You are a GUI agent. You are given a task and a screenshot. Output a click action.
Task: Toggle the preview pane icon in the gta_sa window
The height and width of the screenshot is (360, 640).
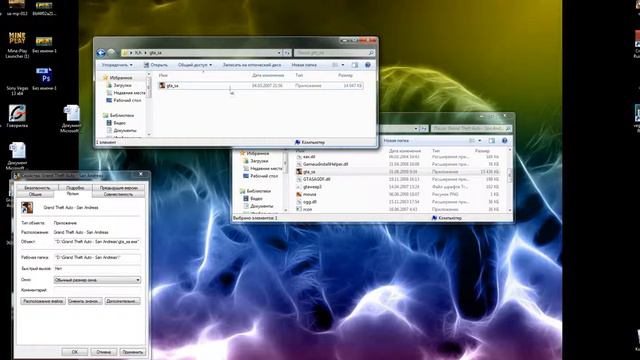pos(355,65)
